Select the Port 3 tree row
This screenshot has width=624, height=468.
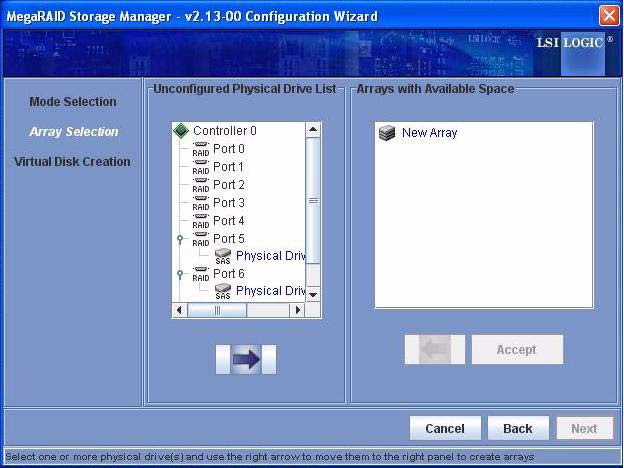coord(229,203)
